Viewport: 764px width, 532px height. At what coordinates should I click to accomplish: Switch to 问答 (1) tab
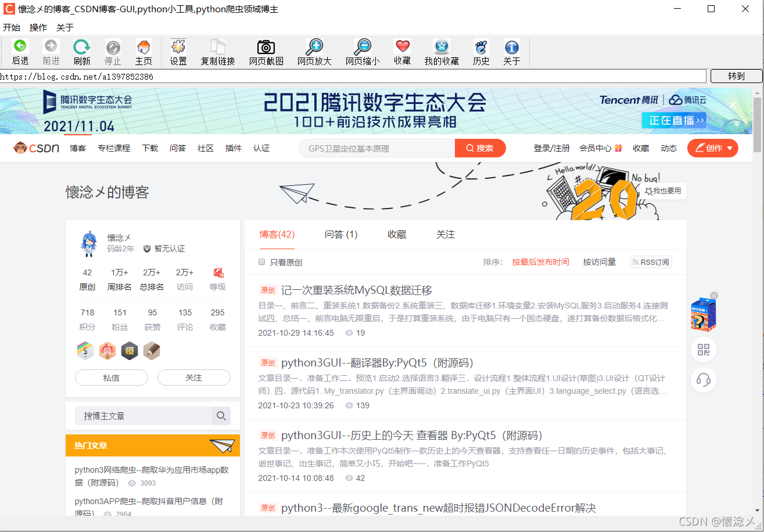point(341,235)
